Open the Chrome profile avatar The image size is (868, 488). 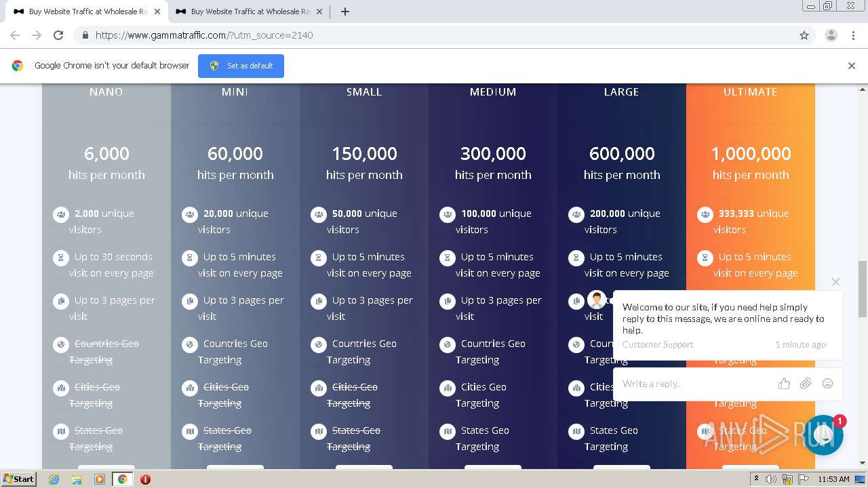coord(831,35)
